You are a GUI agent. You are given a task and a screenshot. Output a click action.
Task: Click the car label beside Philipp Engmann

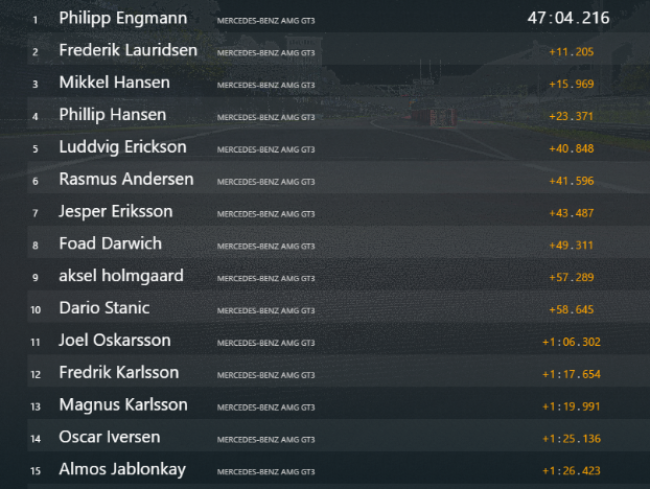266,21
